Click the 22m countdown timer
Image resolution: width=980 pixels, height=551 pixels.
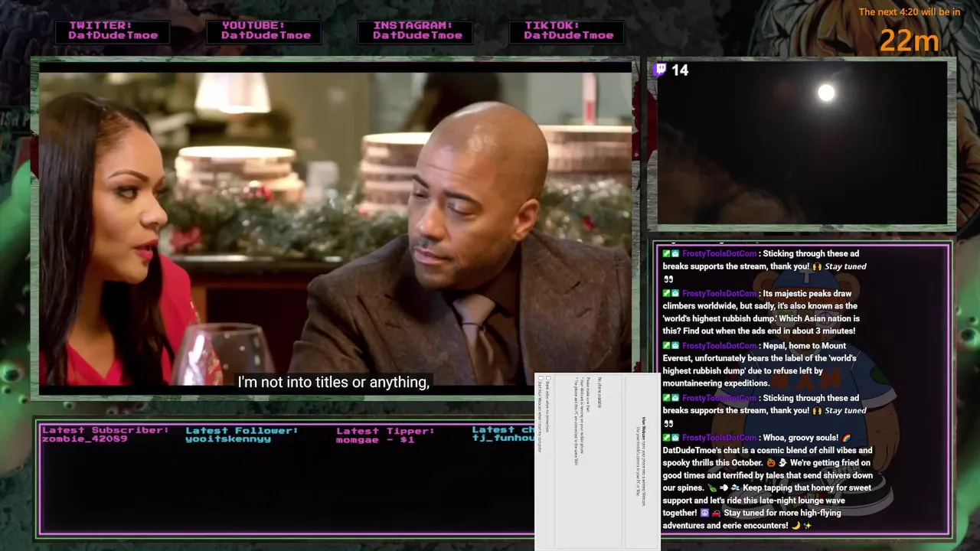(909, 41)
